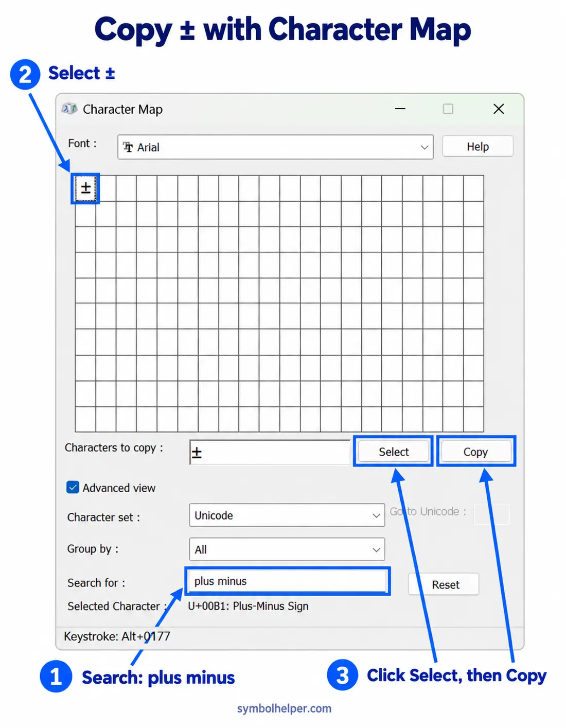This screenshot has height=728, width=566.
Task: Open the Font dropdown showing Arial
Action: coord(275,147)
